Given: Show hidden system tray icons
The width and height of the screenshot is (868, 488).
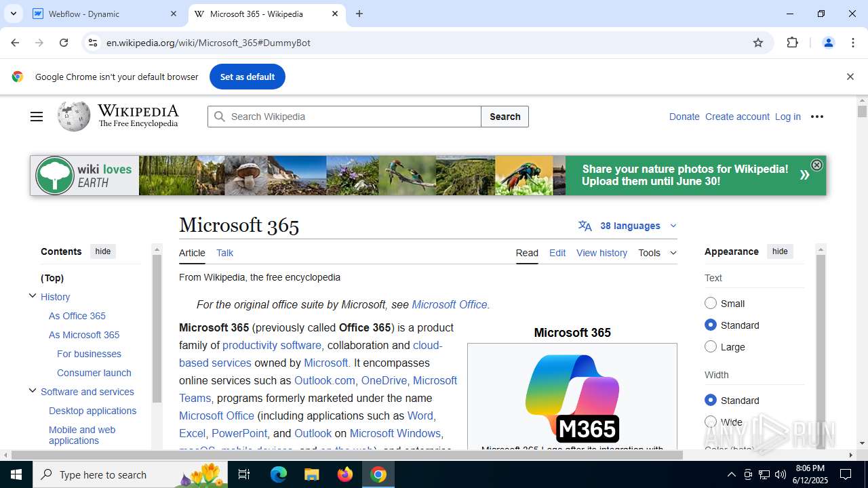Looking at the screenshot, I should click(731, 474).
